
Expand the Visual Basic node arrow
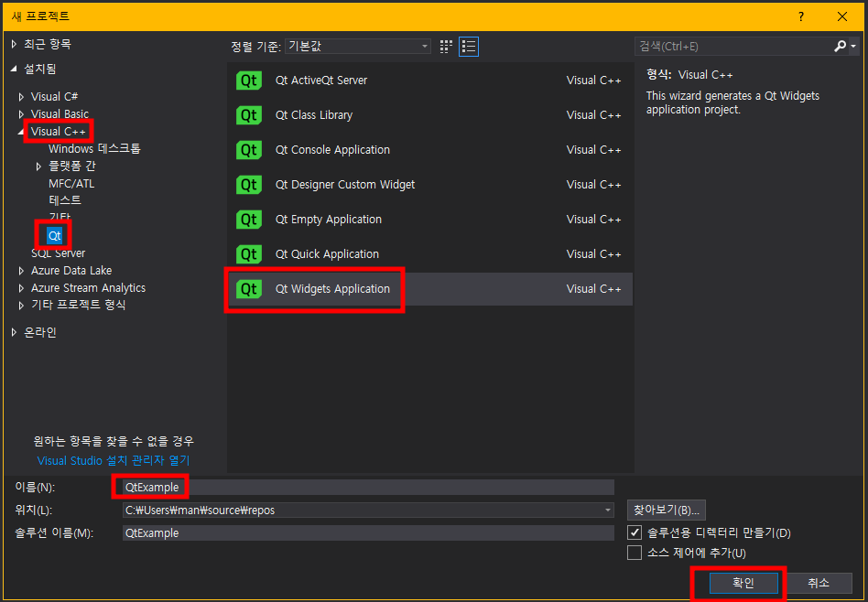pos(22,114)
